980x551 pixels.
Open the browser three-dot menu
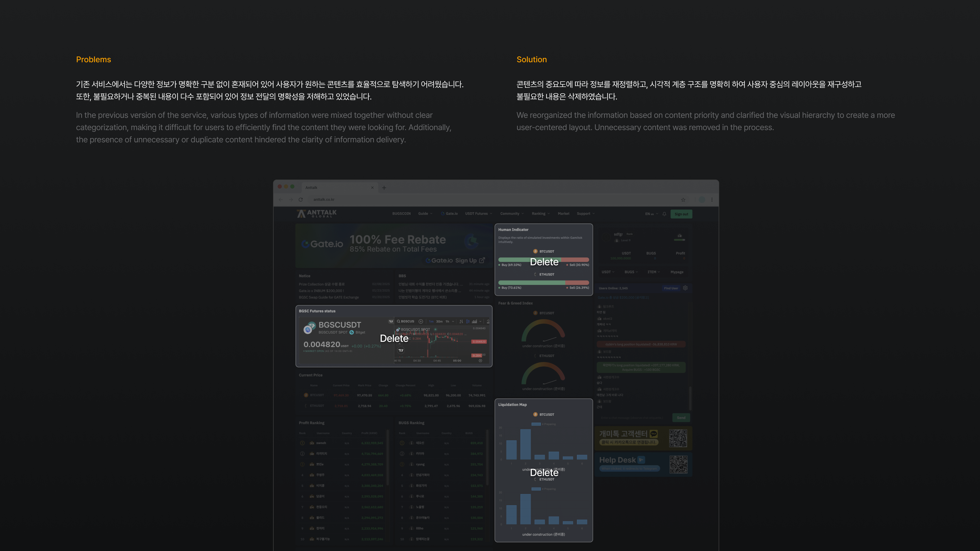click(x=712, y=200)
